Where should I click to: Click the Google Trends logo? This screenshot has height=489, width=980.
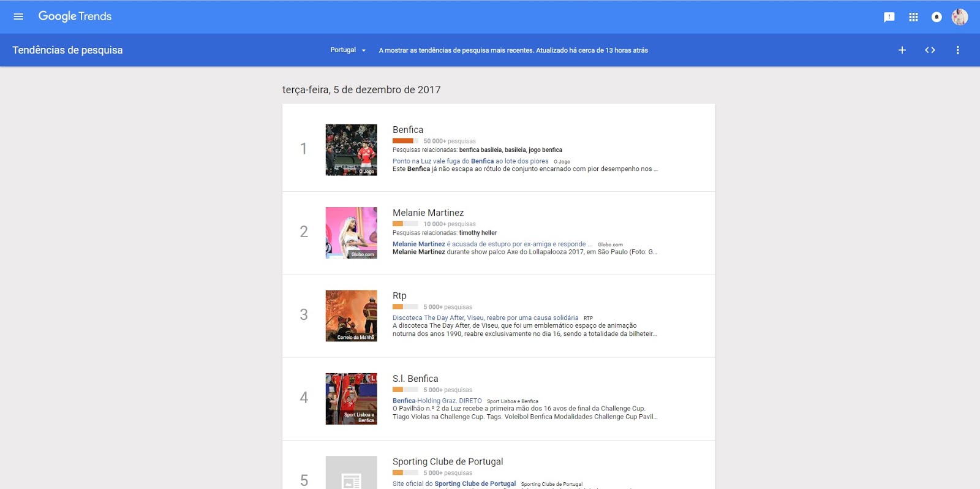(75, 17)
